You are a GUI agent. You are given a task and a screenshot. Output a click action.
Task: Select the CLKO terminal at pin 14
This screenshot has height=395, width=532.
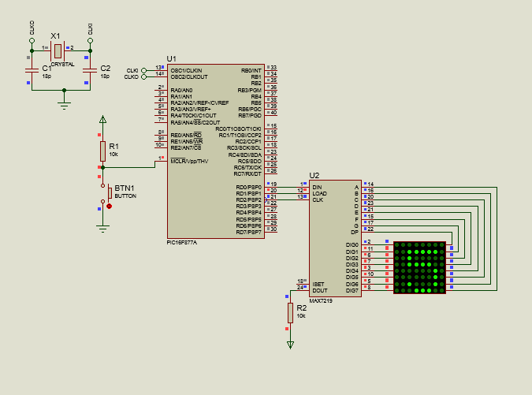[x=144, y=77]
